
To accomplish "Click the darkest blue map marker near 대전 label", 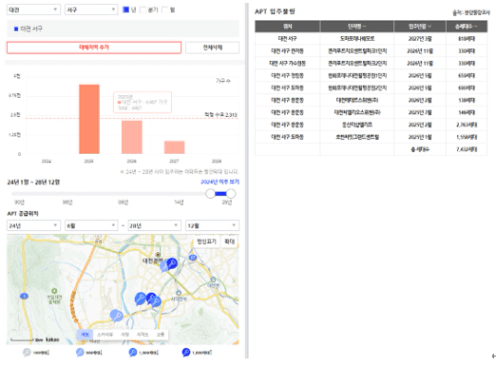I will [x=172, y=264].
